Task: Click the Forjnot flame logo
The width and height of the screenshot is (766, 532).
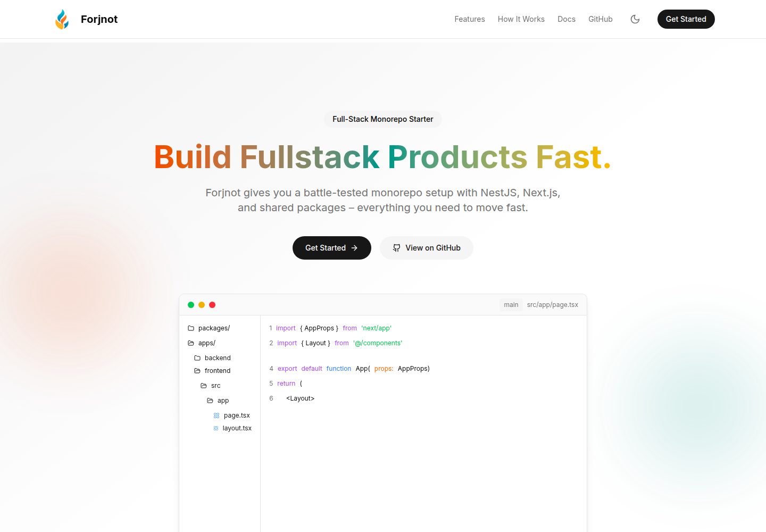Action: (62, 19)
